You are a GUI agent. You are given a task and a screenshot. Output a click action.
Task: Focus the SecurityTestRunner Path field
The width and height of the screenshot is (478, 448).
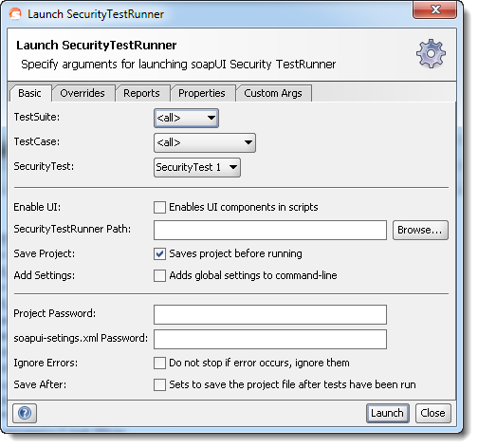[x=270, y=230]
